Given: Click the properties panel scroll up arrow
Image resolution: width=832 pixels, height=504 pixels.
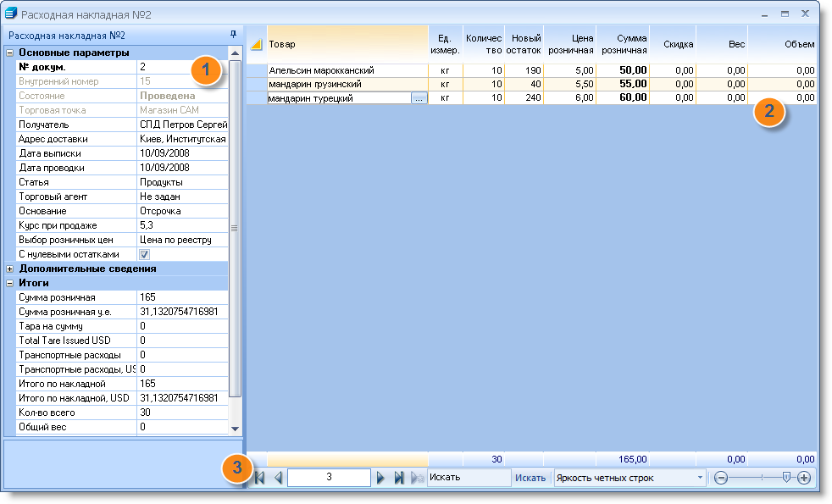Looking at the screenshot, I should tap(235, 53).
